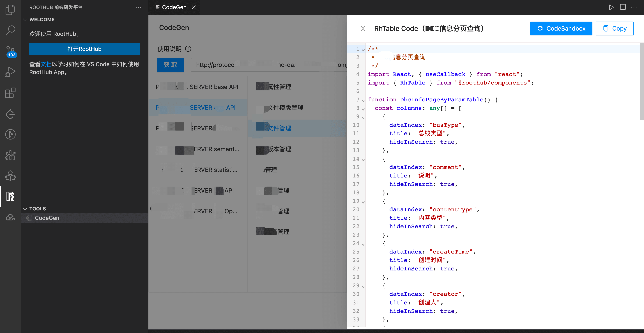
Task: Open the Extensions view icon
Action: 10,93
